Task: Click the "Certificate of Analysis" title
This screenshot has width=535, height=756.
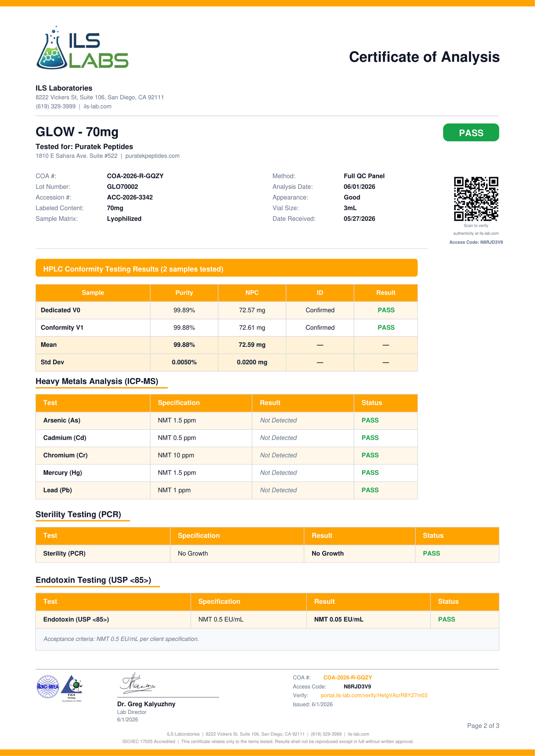Action: [x=424, y=57]
